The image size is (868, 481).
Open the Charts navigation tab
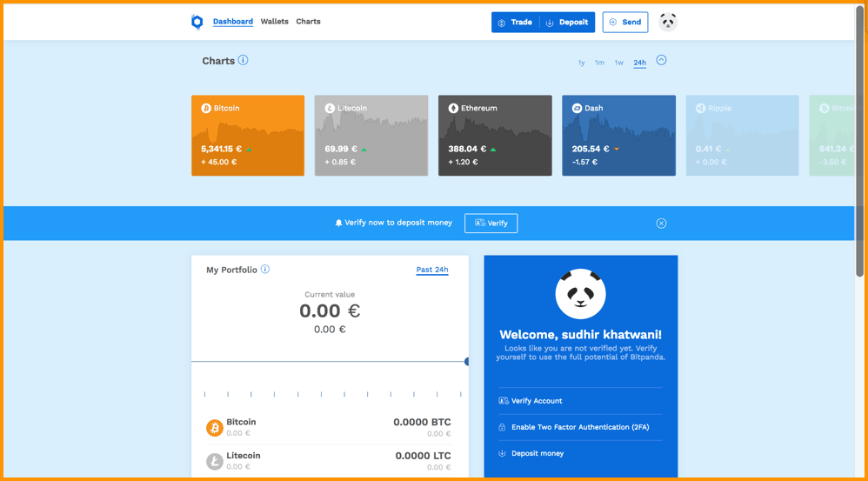tap(309, 22)
